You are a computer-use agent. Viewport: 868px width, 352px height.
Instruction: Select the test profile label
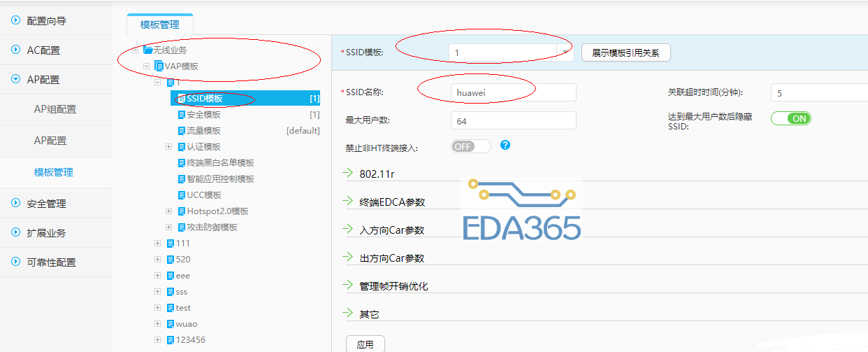pyautogui.click(x=182, y=309)
